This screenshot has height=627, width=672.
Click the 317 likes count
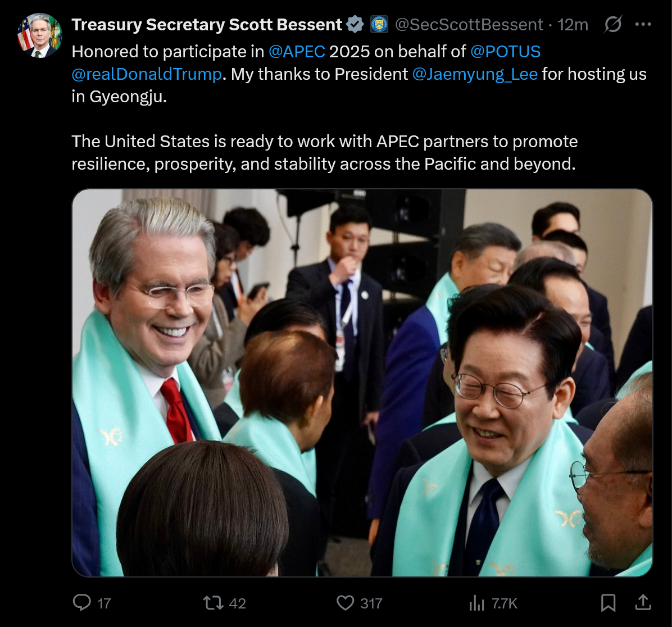(371, 603)
